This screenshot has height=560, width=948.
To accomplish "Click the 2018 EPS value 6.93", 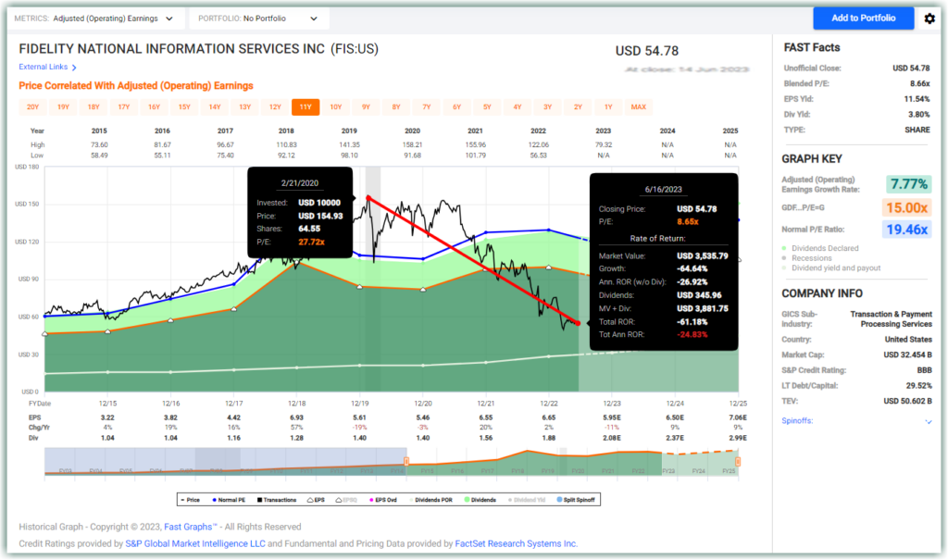I will coord(297,417).
